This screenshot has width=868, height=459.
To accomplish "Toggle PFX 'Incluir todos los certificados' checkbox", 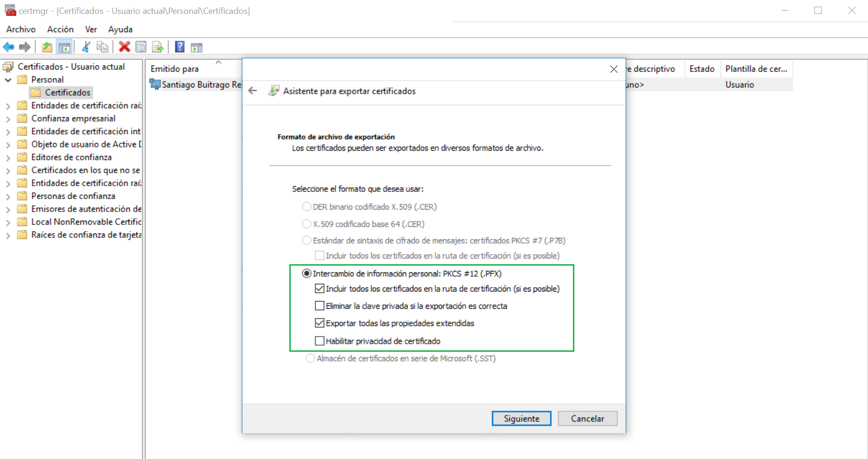I will coord(320,289).
